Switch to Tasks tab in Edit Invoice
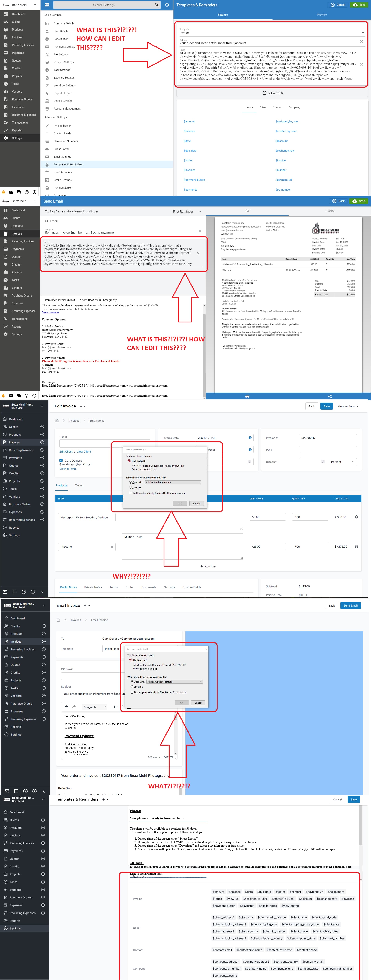Viewport: 371px width, 980px height. pos(79,485)
